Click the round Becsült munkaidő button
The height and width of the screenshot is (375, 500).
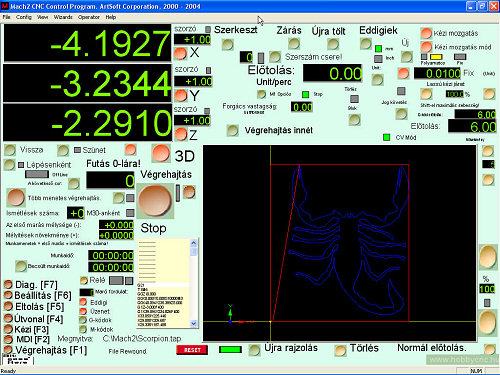(21, 266)
